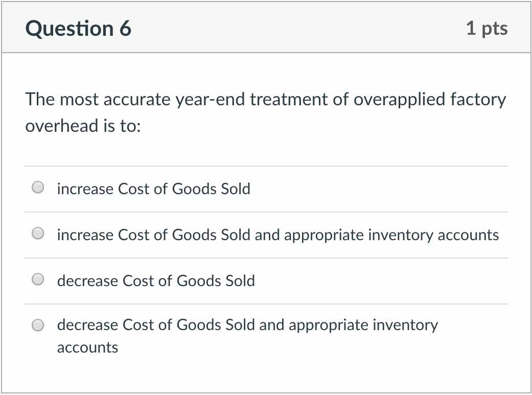Choose radio for increase COGS and inventory accounts

[x=38, y=234]
